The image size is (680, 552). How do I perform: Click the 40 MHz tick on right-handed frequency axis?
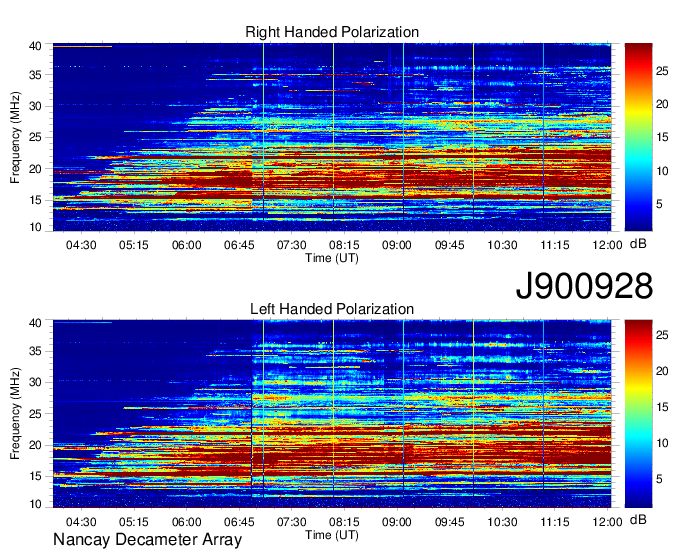point(35,46)
